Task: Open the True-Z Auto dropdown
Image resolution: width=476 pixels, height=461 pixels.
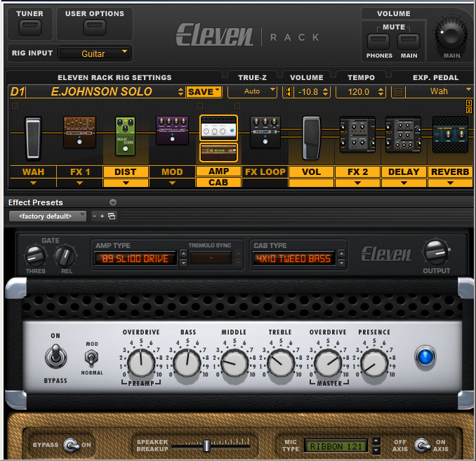Action: [x=252, y=91]
